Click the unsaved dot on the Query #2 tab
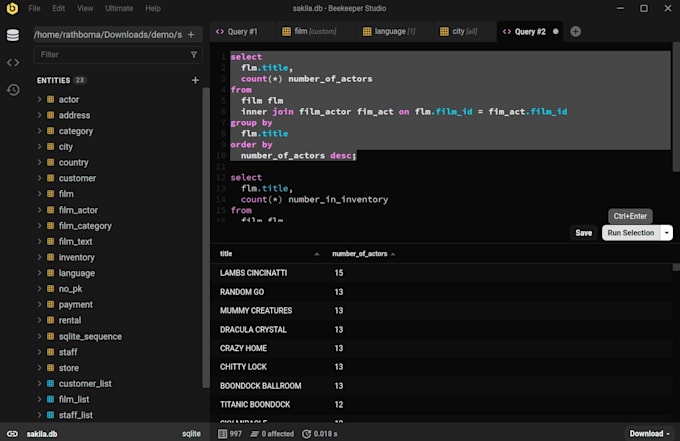 [x=556, y=31]
